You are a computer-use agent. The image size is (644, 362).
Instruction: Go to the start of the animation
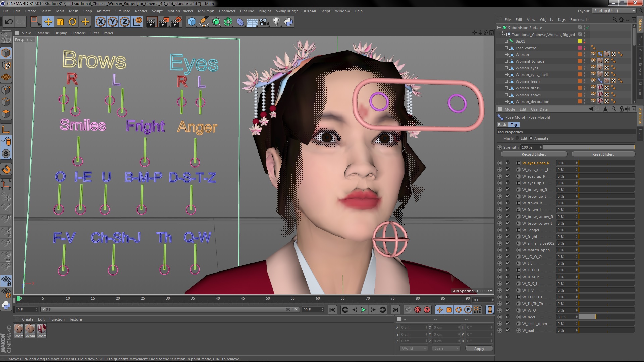point(332,310)
